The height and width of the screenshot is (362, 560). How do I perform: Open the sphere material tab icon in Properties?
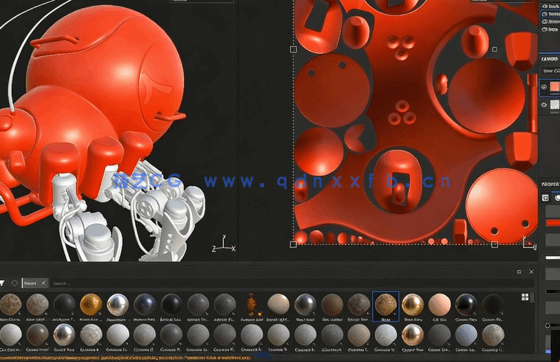click(x=557, y=198)
